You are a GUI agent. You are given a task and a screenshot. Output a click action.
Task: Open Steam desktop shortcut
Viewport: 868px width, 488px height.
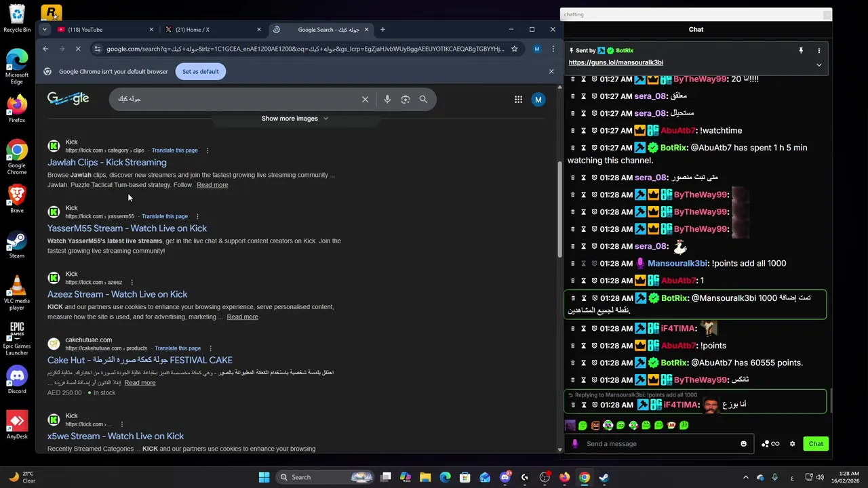pos(17,245)
